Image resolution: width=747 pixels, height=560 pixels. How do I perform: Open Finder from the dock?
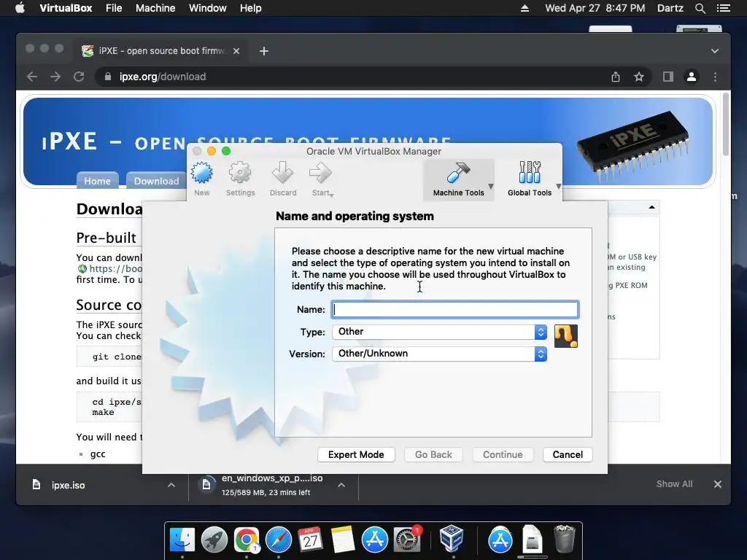click(x=182, y=540)
